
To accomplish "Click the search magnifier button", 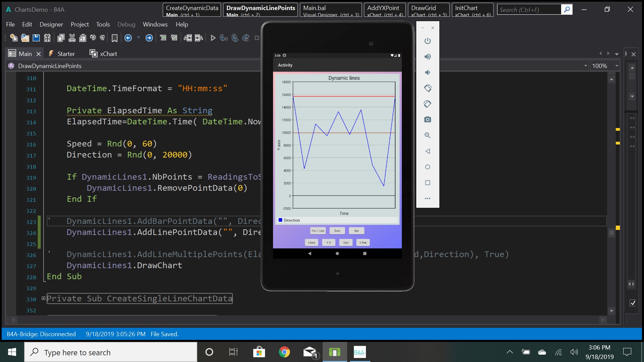I will (x=567, y=10).
